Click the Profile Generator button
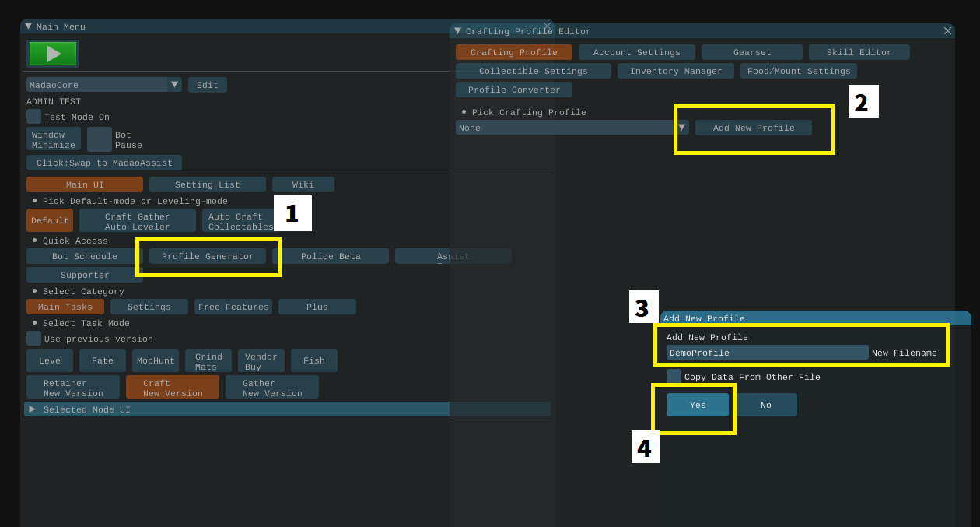The width and height of the screenshot is (980, 527). [208, 256]
